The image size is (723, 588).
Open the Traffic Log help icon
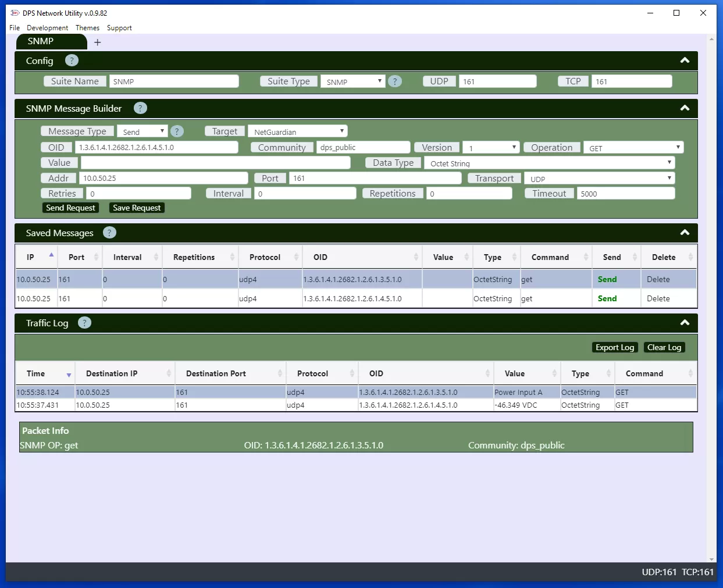click(x=84, y=323)
